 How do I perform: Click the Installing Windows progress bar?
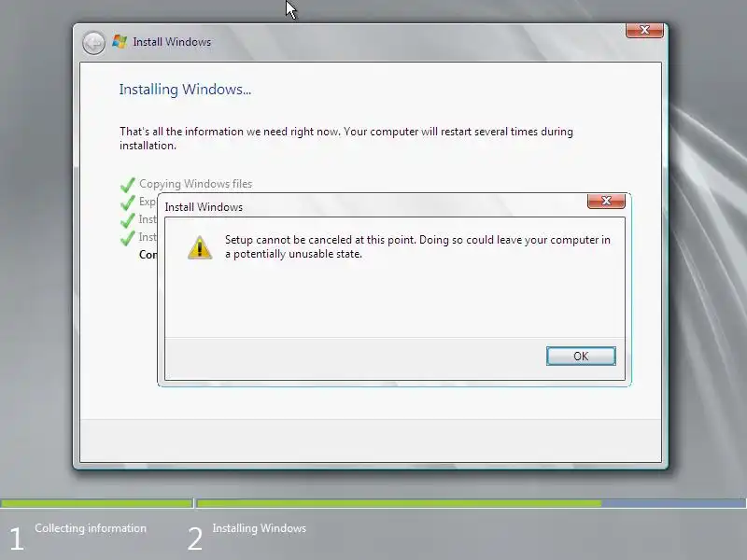[x=472, y=503]
